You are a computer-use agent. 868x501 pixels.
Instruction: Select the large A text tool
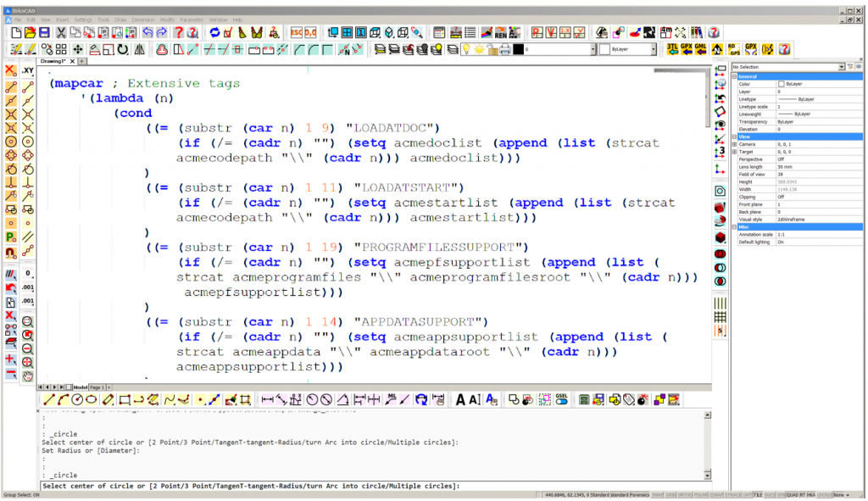coord(460,399)
